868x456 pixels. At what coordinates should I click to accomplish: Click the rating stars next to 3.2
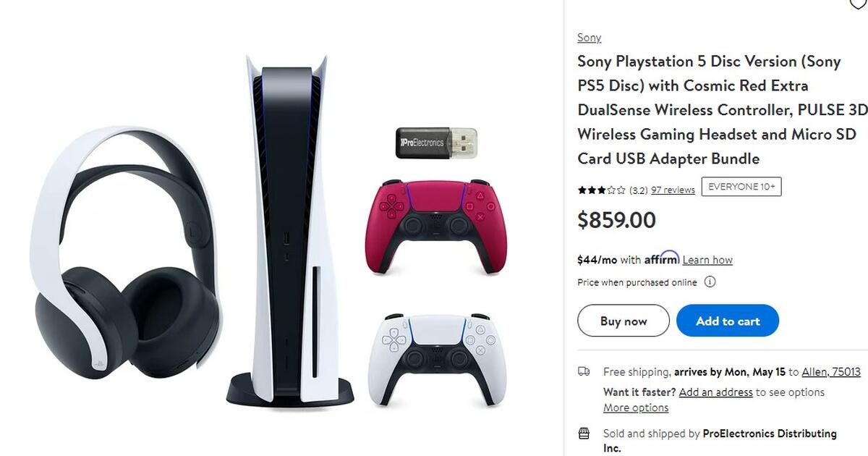602,189
